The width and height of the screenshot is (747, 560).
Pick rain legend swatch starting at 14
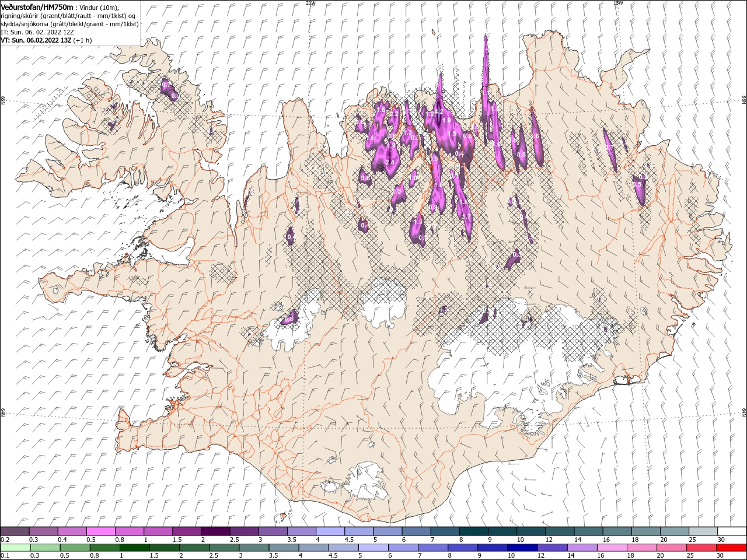click(582, 548)
